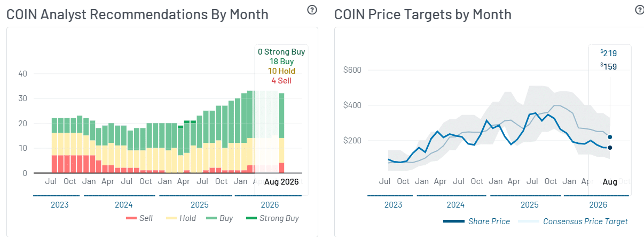The image size is (644, 237).
Task: Open help icon beside Analyst Recommendations title
Action: coord(312,10)
